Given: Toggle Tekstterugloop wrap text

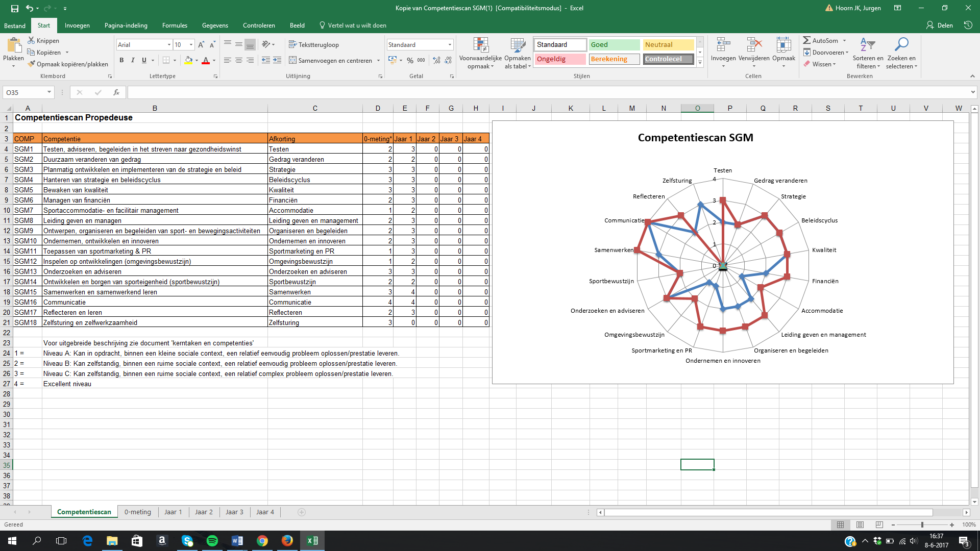Looking at the screenshot, I should (x=314, y=45).
